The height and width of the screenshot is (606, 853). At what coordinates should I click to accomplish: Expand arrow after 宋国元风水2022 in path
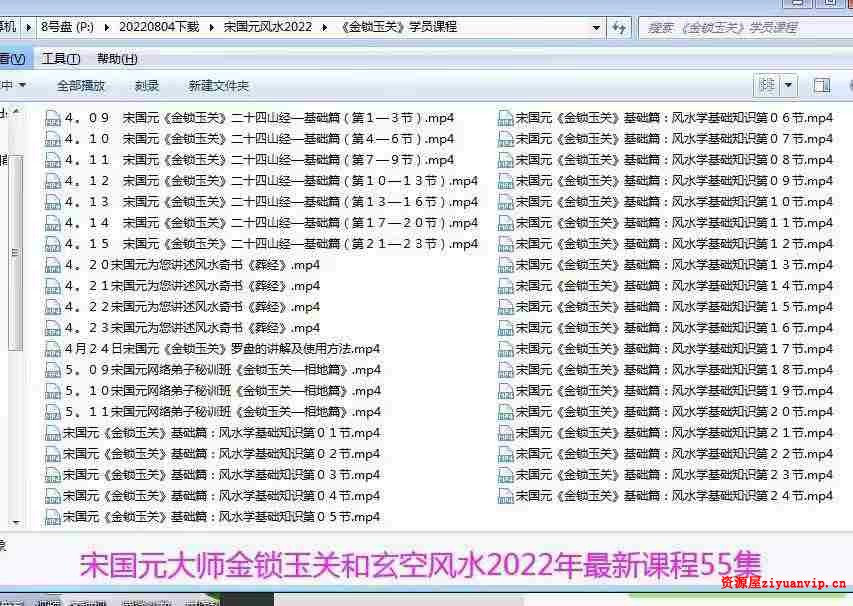tap(325, 27)
